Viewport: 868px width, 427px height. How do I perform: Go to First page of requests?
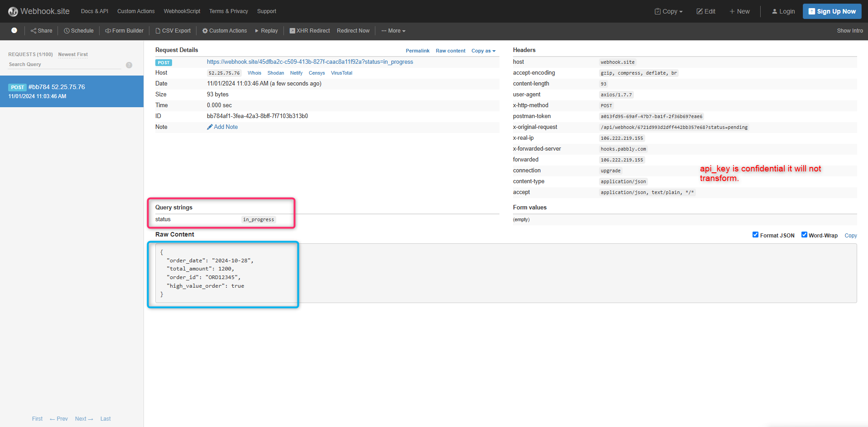coord(37,419)
